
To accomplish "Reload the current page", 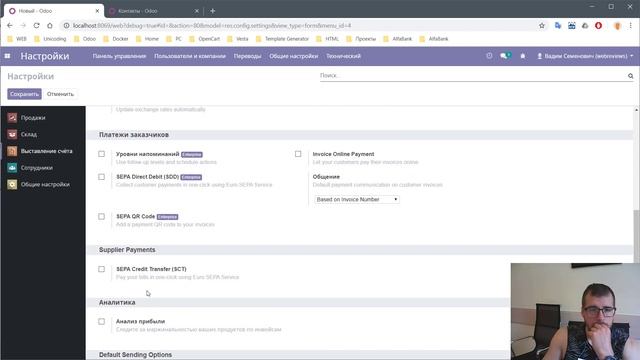I will click(36, 25).
